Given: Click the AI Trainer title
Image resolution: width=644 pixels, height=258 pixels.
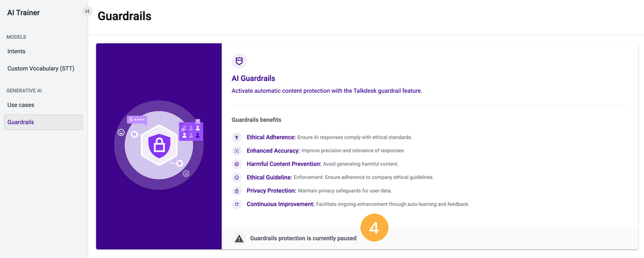Looking at the screenshot, I should coord(23,13).
